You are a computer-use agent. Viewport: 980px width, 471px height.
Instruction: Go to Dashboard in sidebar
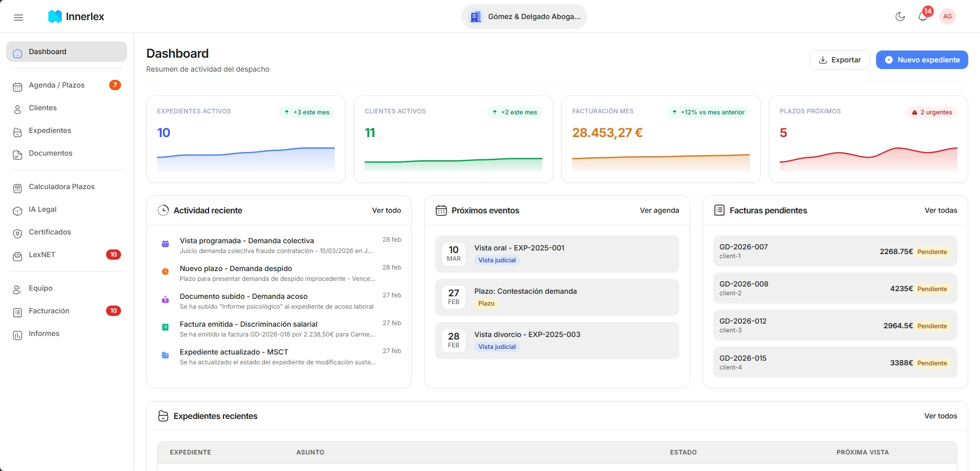(66, 52)
